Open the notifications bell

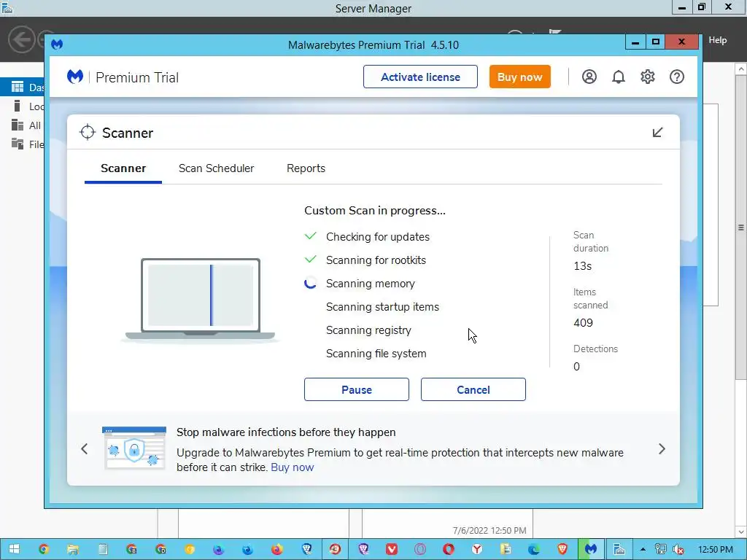tap(619, 77)
